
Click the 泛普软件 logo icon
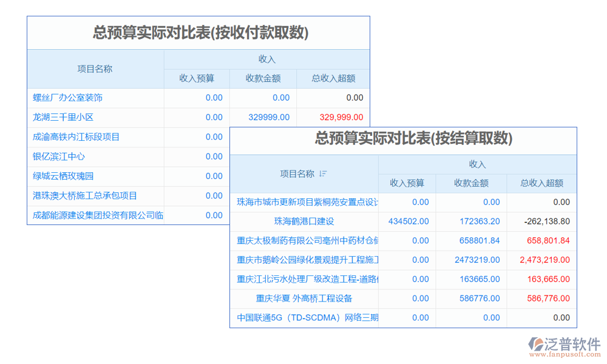tap(537, 345)
